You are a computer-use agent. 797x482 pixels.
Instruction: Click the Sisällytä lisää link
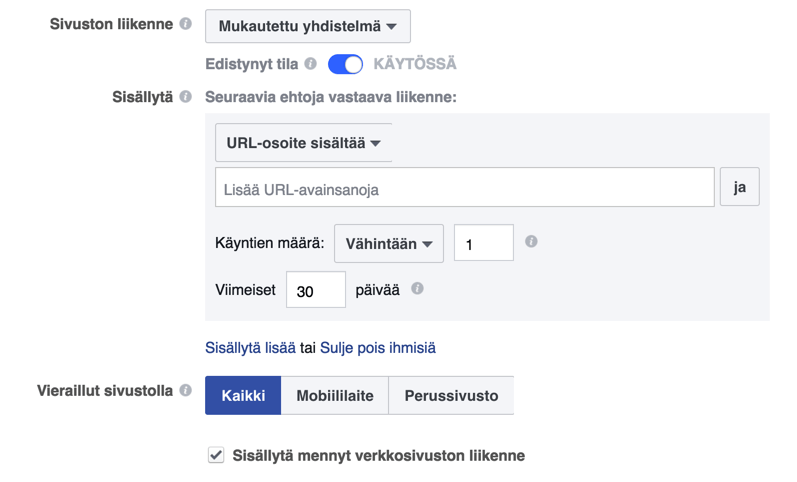point(250,348)
